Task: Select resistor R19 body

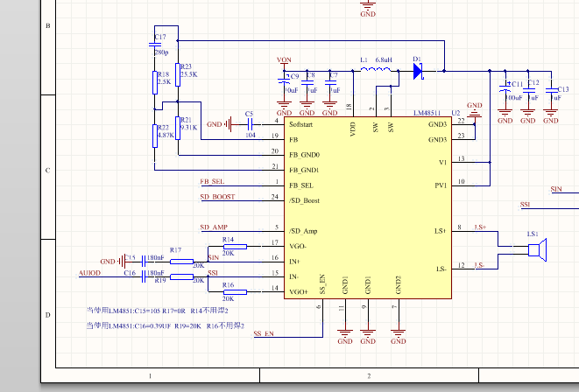Action: 181,276
